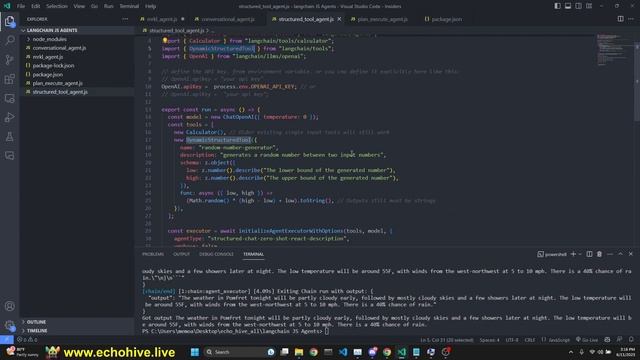Close the structured_tool_agent.js tab
Image resolution: width=640 pixels, height=360 pixels.
[x=339, y=19]
